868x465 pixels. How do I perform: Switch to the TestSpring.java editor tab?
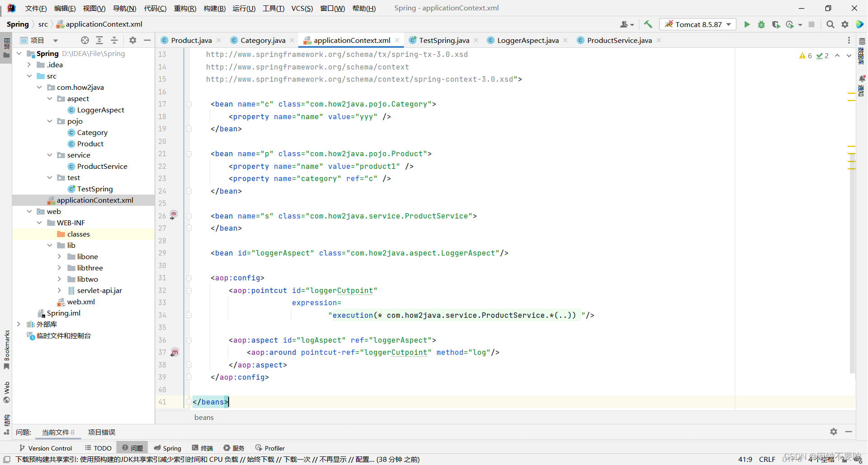[443, 40]
